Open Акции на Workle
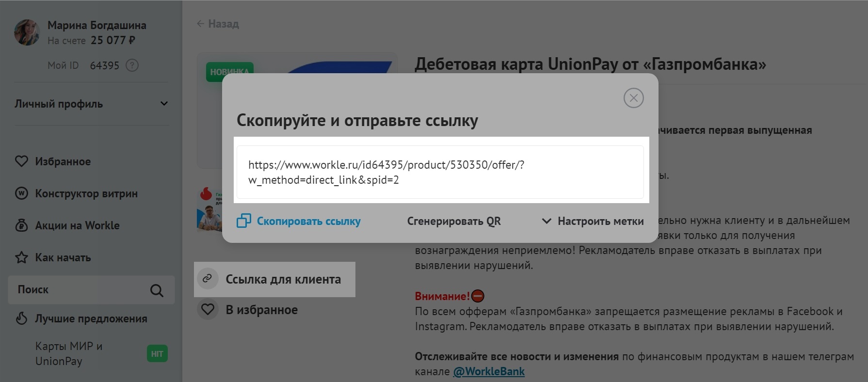 pos(77,225)
